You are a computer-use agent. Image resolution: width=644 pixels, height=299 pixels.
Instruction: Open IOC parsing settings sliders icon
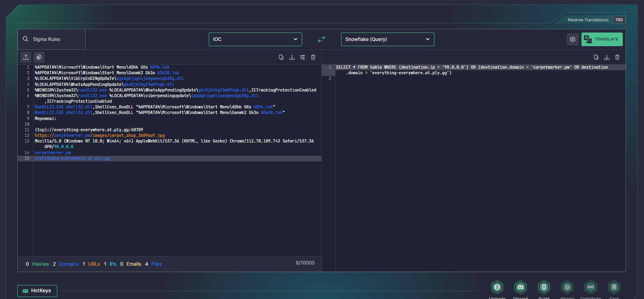coord(303,57)
